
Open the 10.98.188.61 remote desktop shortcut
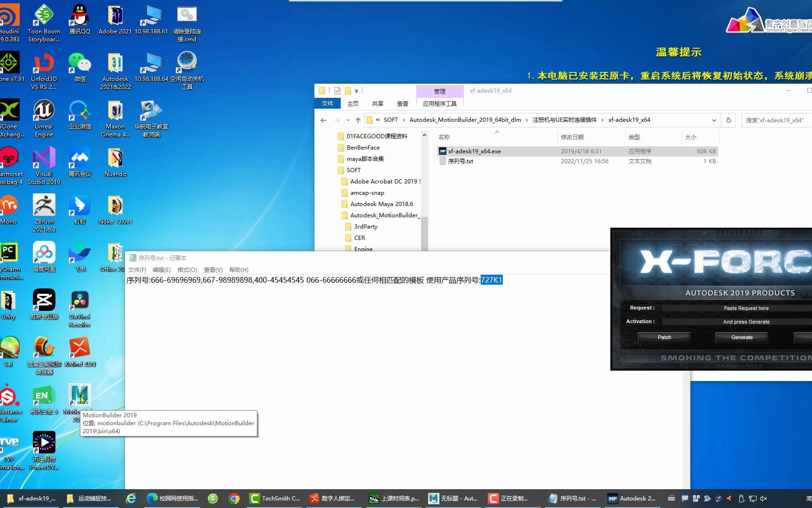tap(151, 19)
